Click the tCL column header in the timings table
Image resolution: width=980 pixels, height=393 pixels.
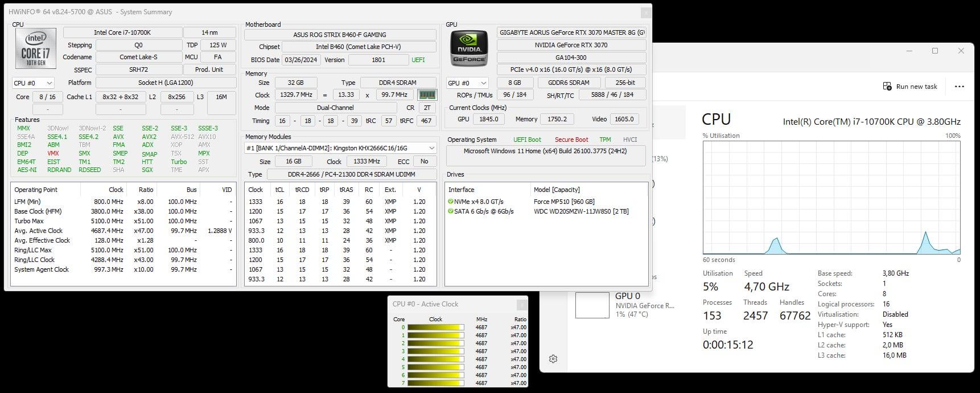279,190
